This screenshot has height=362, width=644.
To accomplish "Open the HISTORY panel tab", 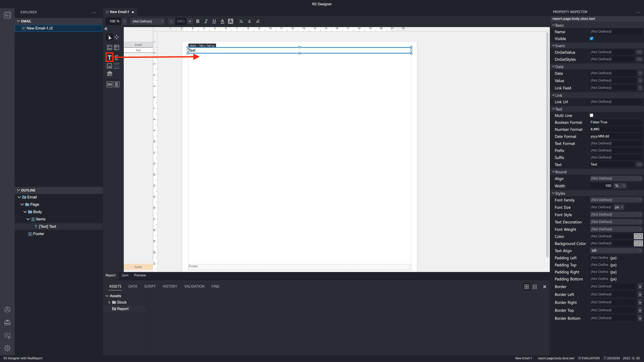I will coord(170,286).
